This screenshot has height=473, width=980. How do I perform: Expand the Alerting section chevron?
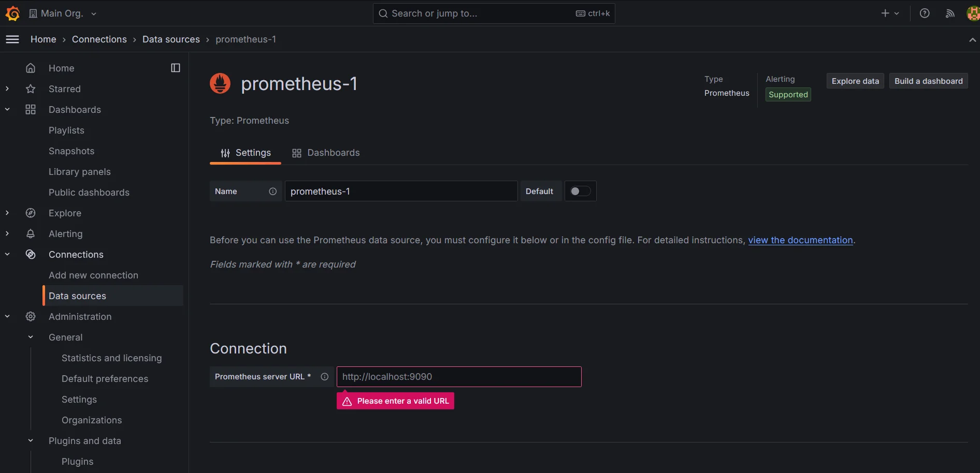coord(7,233)
